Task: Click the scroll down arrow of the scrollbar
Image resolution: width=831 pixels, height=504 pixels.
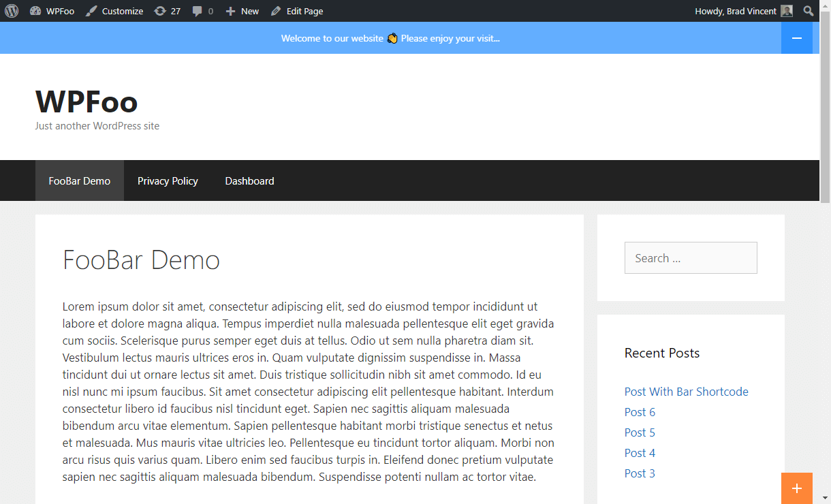Action: (x=825, y=498)
